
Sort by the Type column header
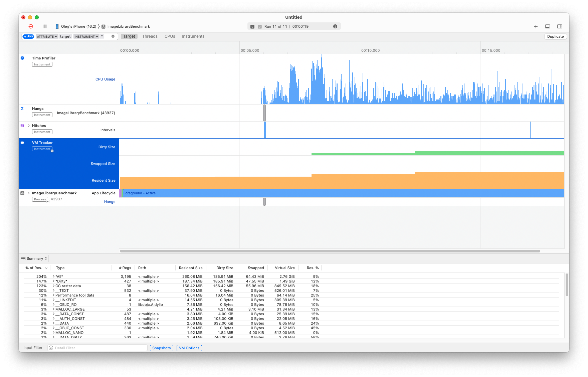click(x=60, y=268)
